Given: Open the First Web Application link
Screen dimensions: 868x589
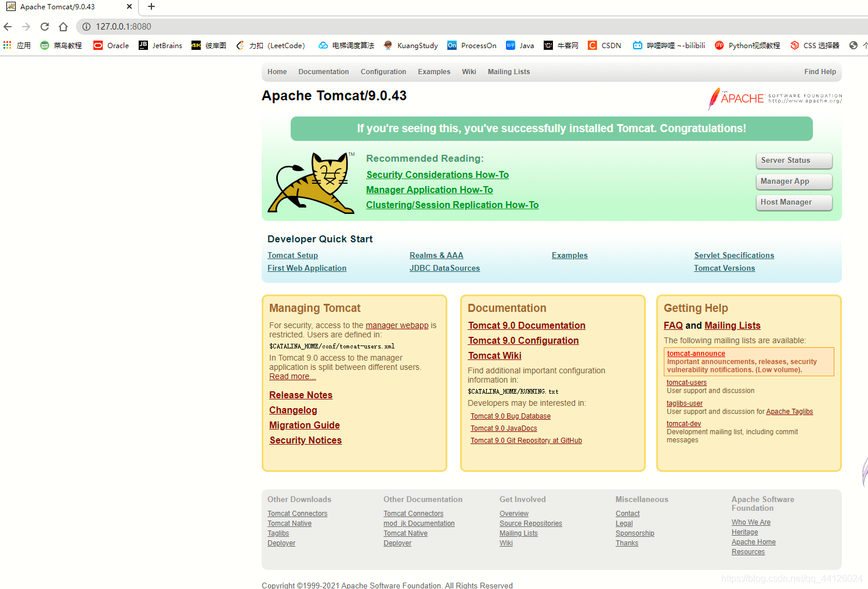Looking at the screenshot, I should click(x=307, y=268).
